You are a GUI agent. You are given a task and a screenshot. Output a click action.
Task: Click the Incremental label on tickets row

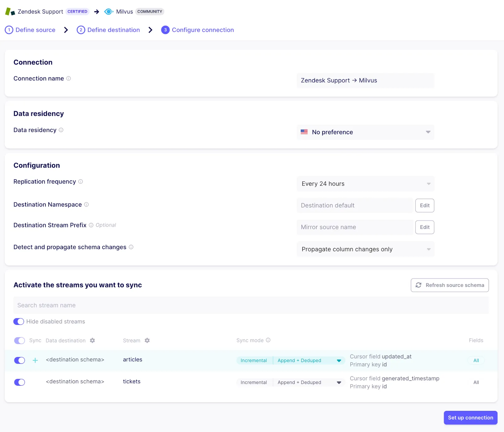tap(254, 383)
